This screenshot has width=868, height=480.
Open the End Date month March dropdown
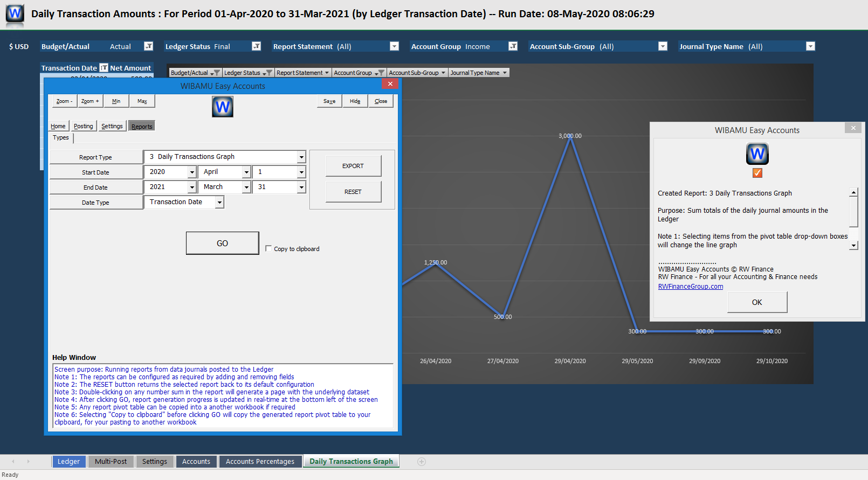[x=246, y=187]
